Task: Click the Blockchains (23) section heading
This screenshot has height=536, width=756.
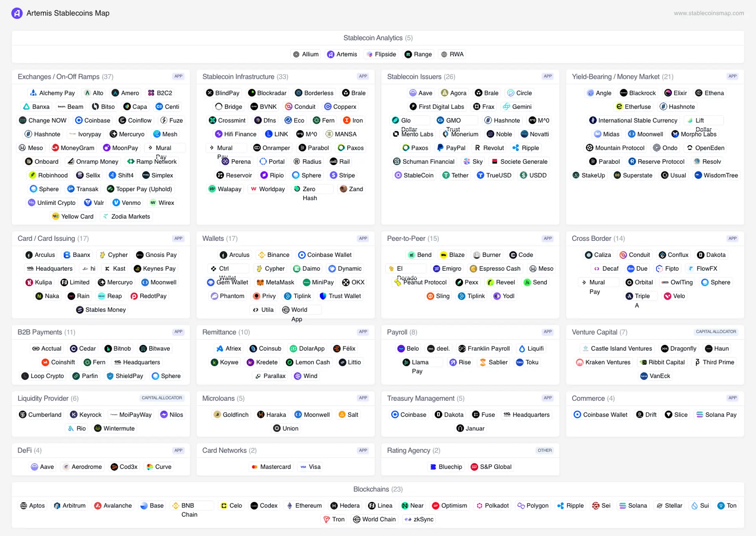Action: (378, 489)
